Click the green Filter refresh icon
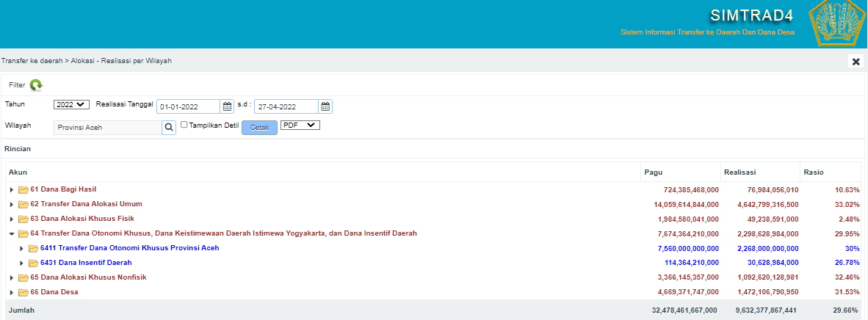Image resolution: width=868 pixels, height=320 pixels. (x=36, y=85)
